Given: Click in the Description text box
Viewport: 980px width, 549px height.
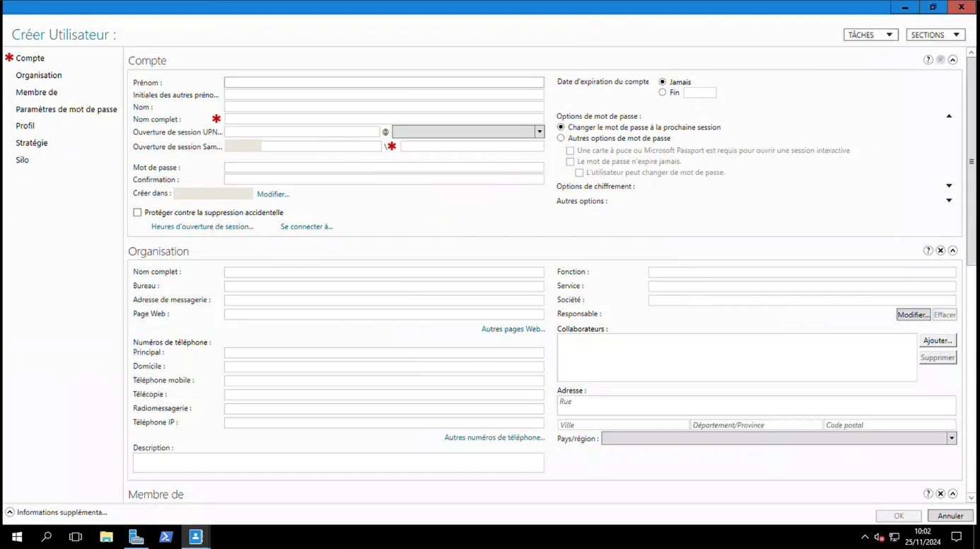Looking at the screenshot, I should click(339, 463).
